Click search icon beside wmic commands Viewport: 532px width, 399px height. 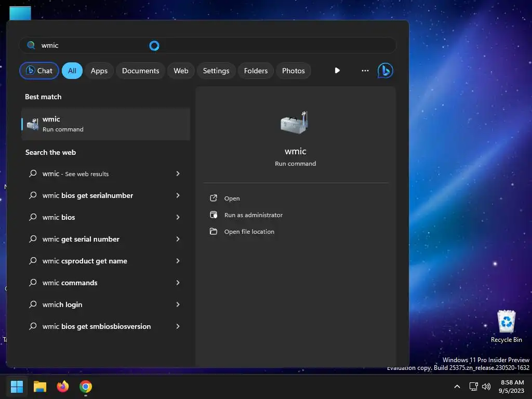point(33,283)
